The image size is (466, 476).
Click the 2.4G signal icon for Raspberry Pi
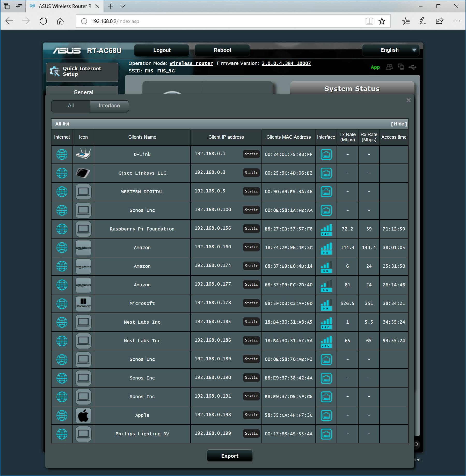coord(326,230)
